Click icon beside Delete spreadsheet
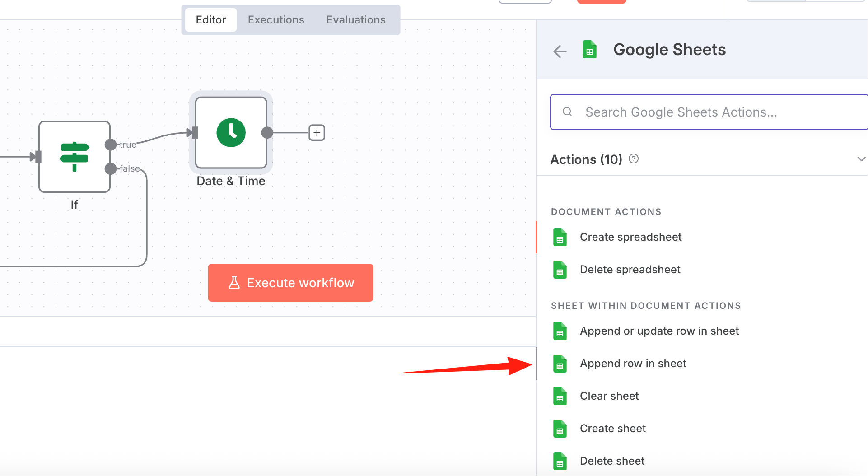The image size is (868, 476). 560,270
